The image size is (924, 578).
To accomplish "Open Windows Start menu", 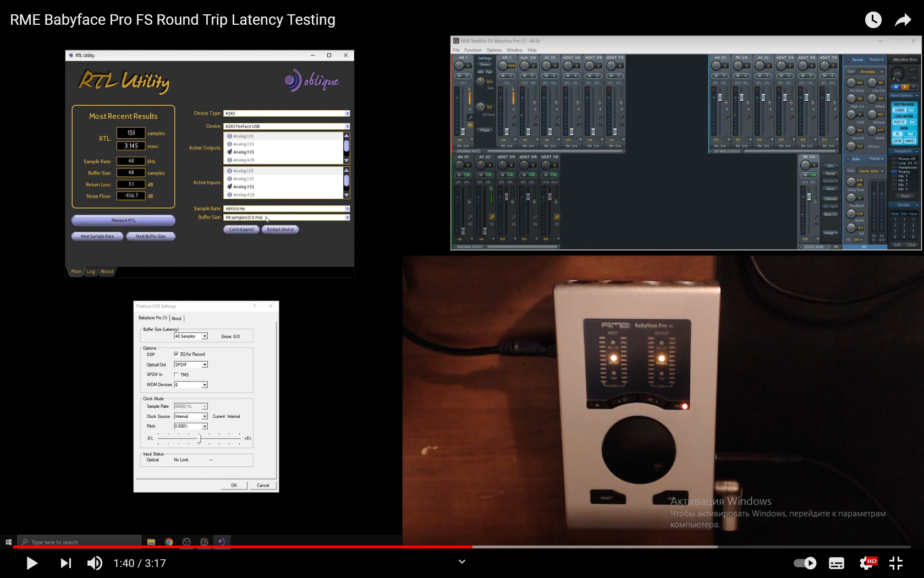I will [x=8, y=542].
